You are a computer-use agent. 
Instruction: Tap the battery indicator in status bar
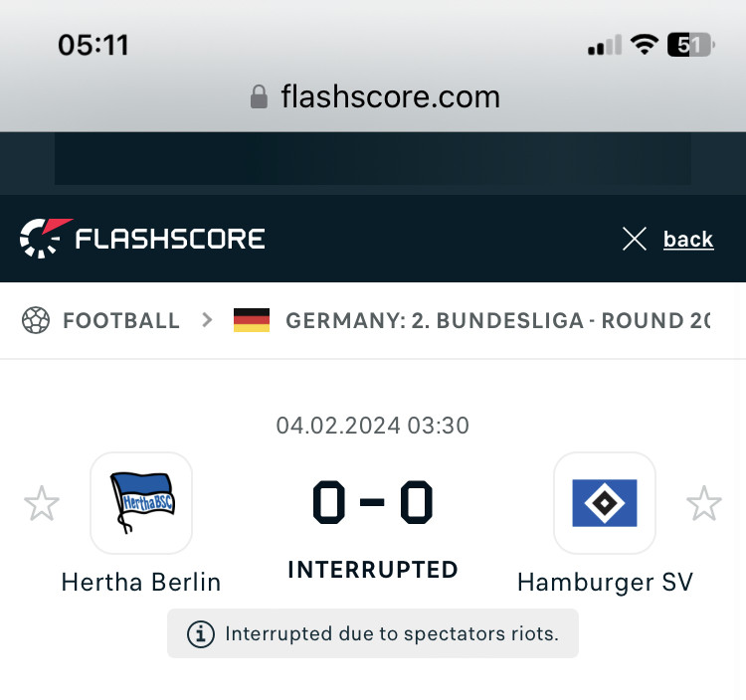tap(691, 45)
